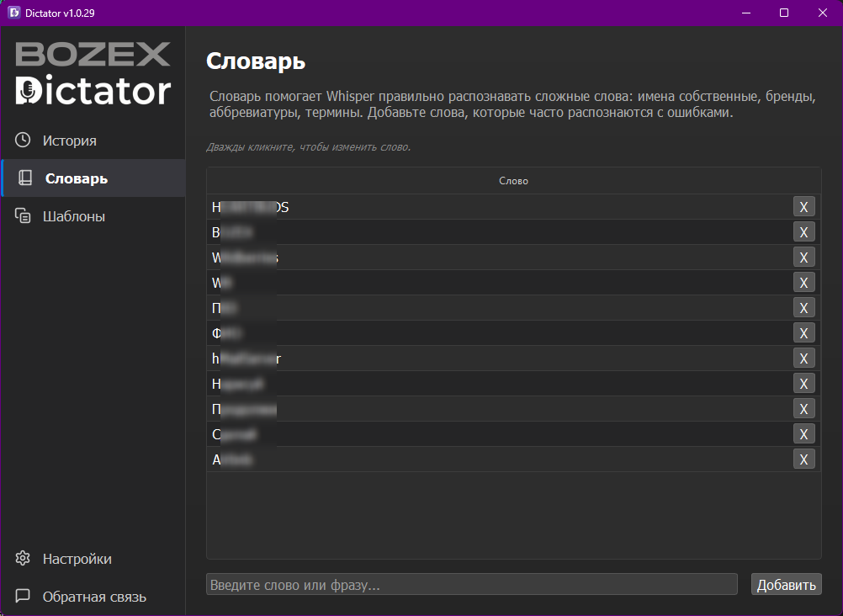The image size is (843, 616).
Task: Maximize the Dictator window
Action: pos(784,13)
